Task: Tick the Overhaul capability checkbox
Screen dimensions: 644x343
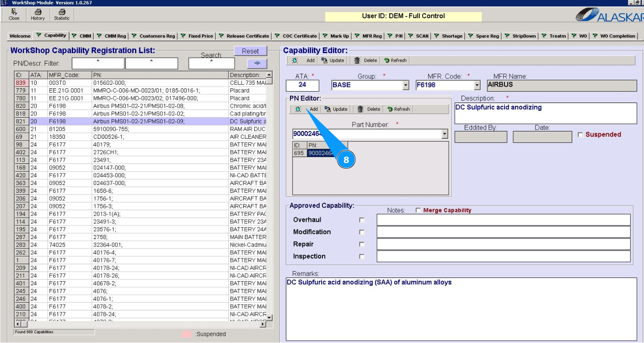Action: (x=362, y=220)
